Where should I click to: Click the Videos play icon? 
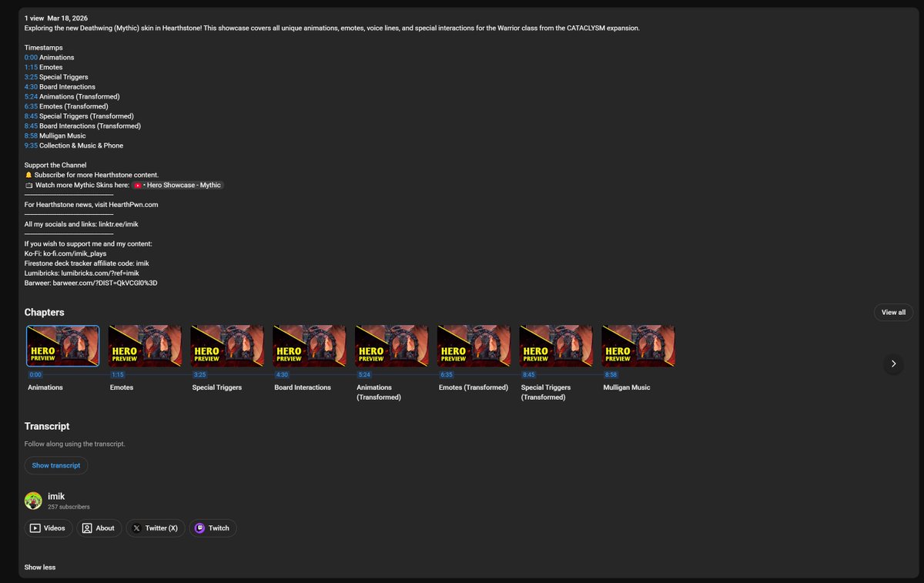(x=35, y=528)
